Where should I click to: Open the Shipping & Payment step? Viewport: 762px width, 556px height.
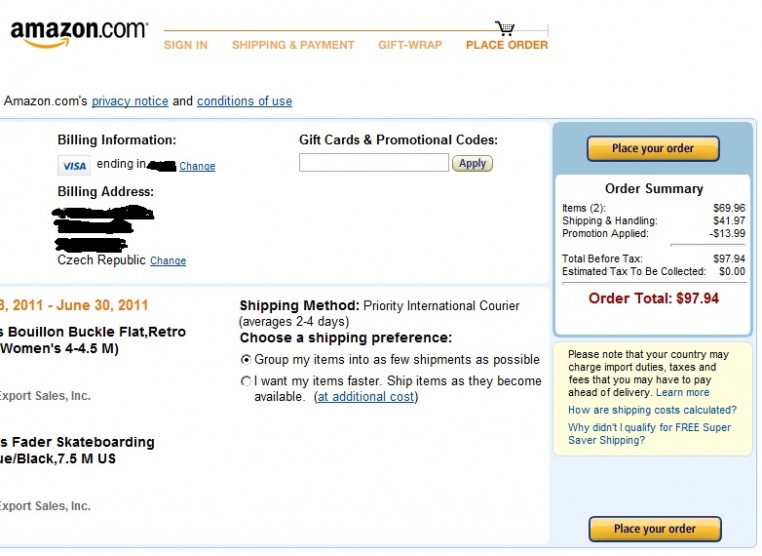pos(293,45)
